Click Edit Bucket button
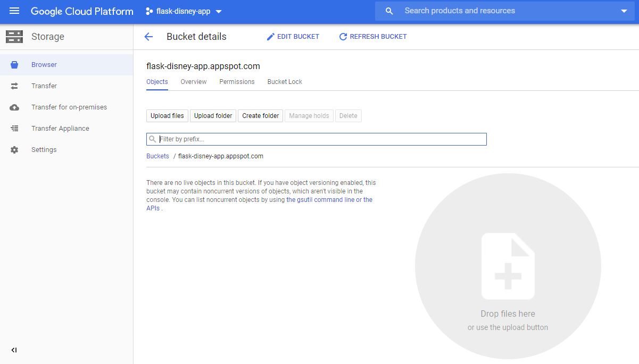The width and height of the screenshot is (639, 364). pos(293,37)
